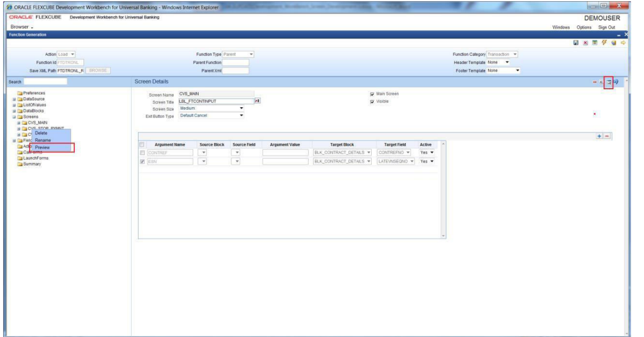Screen dimensions: 644x337
Task: Expand the ListOfValues tree node
Action: click(x=14, y=105)
